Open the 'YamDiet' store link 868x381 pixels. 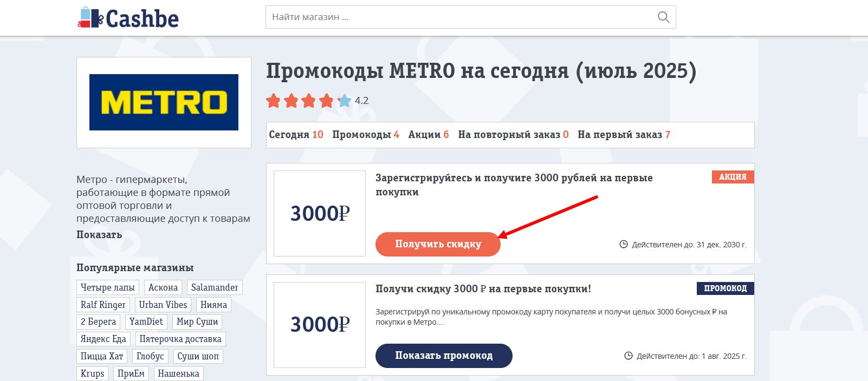(x=146, y=321)
